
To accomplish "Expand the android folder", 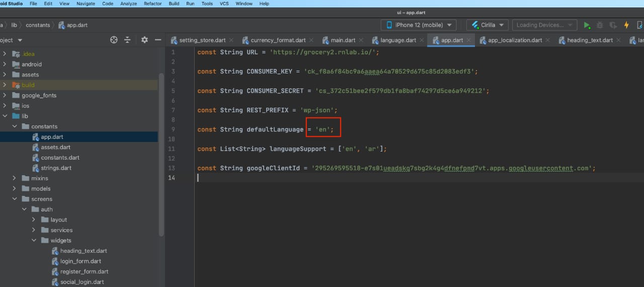I will [x=5, y=64].
